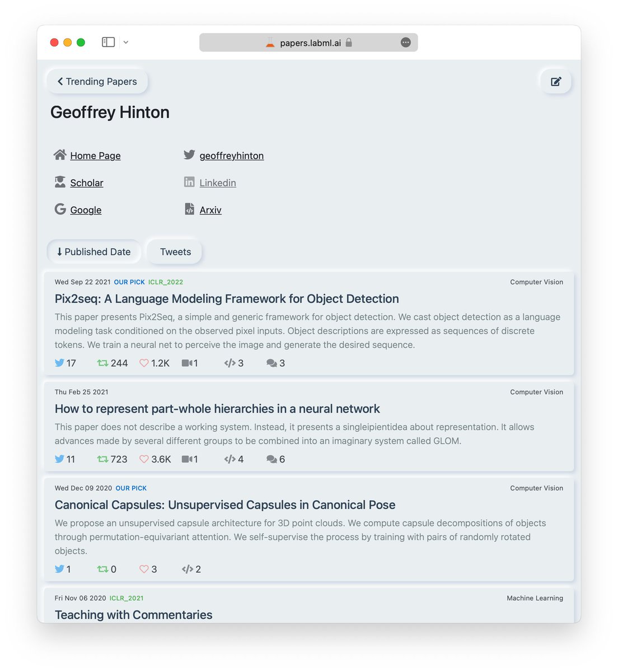This screenshot has width=618, height=672.
Task: Click the comments icon showing 3
Action: pyautogui.click(x=271, y=363)
